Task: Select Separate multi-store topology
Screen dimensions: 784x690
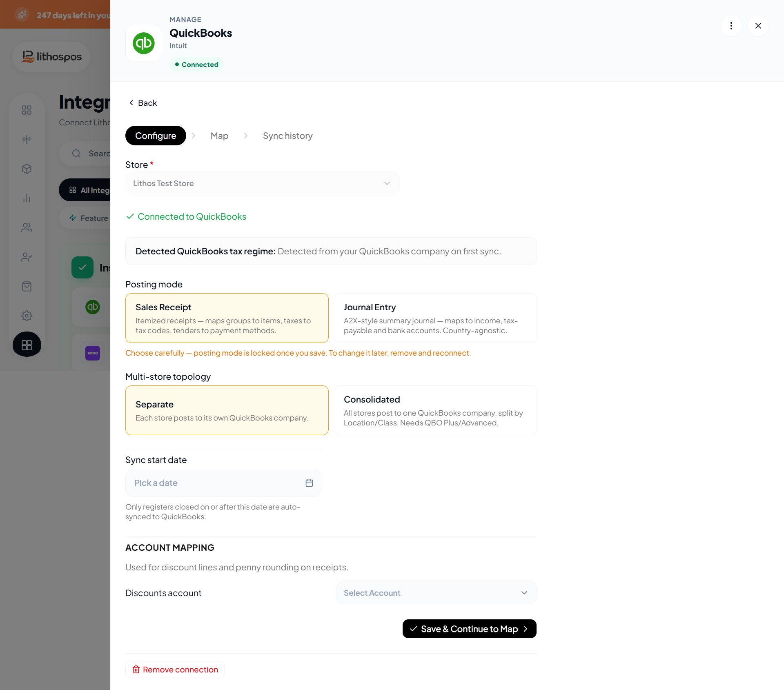Action: tap(227, 410)
